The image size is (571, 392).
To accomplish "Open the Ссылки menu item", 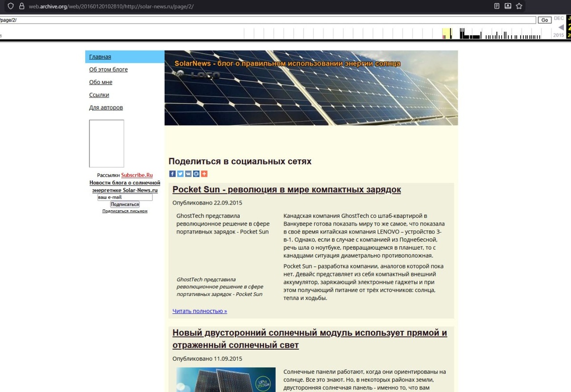I will pyautogui.click(x=99, y=95).
